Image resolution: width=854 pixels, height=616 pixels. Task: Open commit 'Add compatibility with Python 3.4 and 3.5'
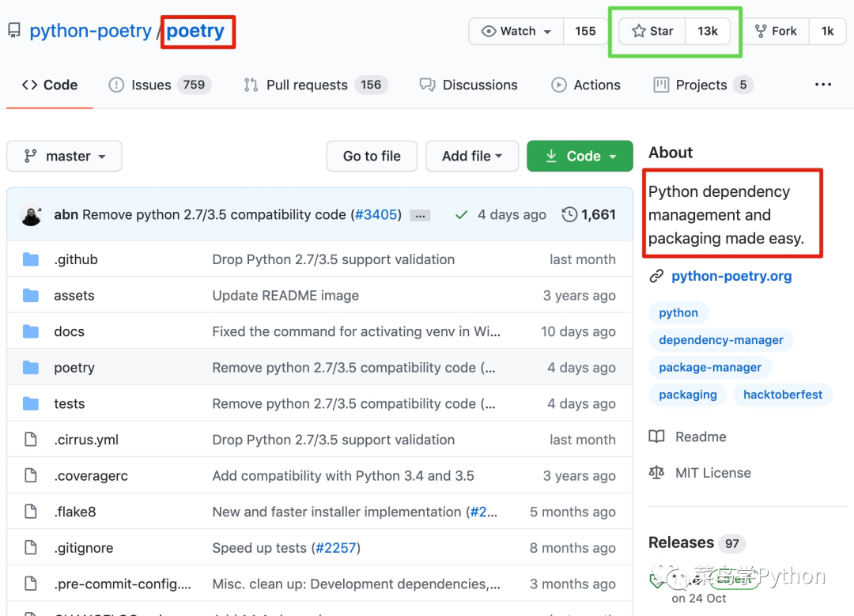coord(343,475)
